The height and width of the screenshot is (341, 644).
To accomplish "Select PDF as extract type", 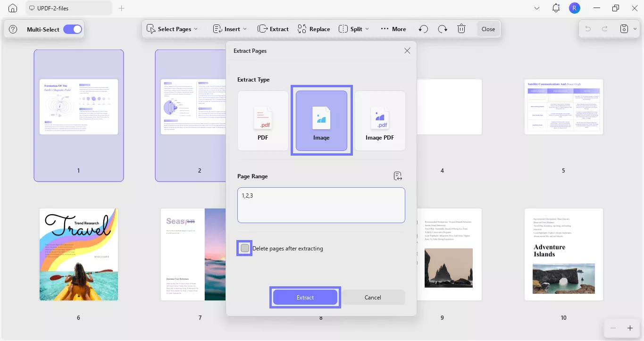I will (263, 121).
